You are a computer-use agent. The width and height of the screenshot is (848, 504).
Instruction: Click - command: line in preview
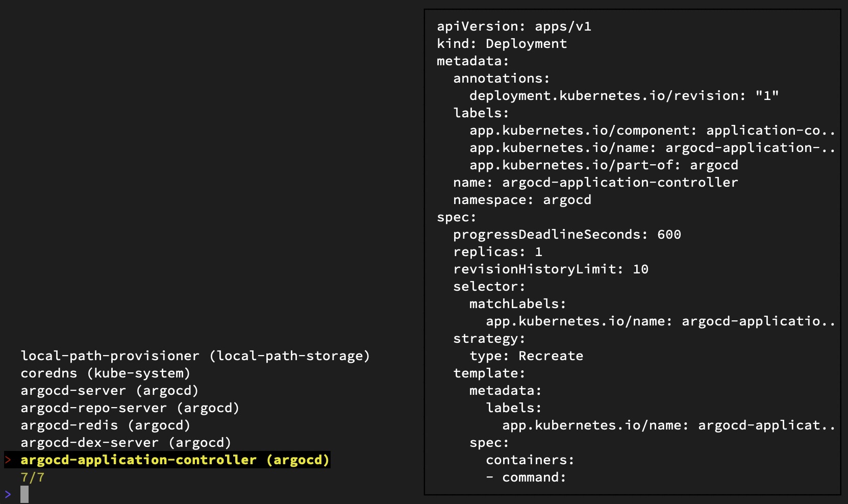[526, 477]
